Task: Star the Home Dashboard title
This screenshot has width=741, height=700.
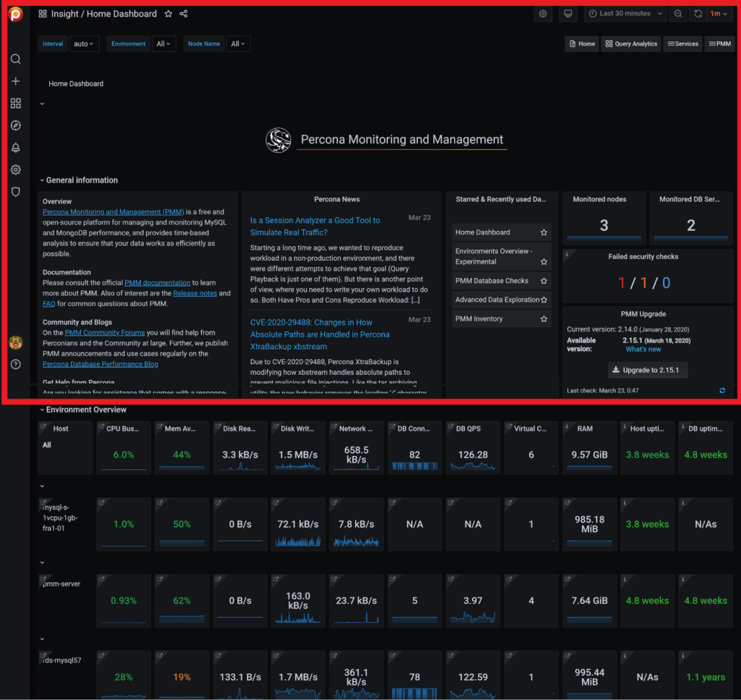Action: (x=169, y=13)
